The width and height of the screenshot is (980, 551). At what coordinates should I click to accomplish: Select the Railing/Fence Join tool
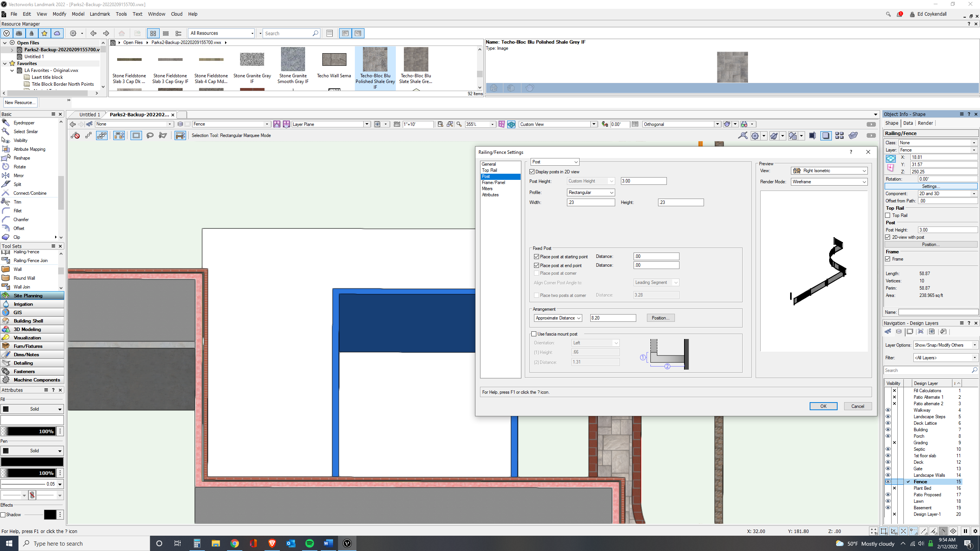click(x=31, y=261)
